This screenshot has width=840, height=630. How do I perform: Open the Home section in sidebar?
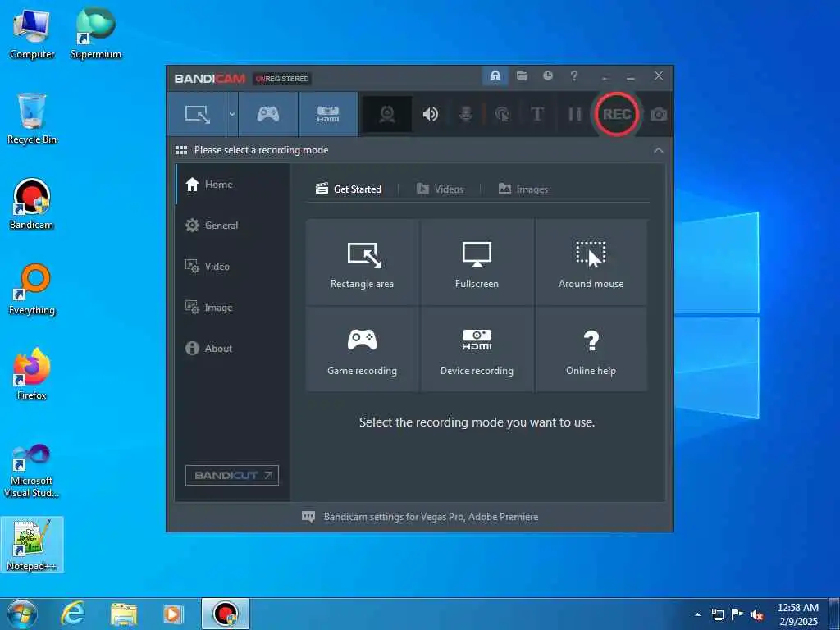232,185
